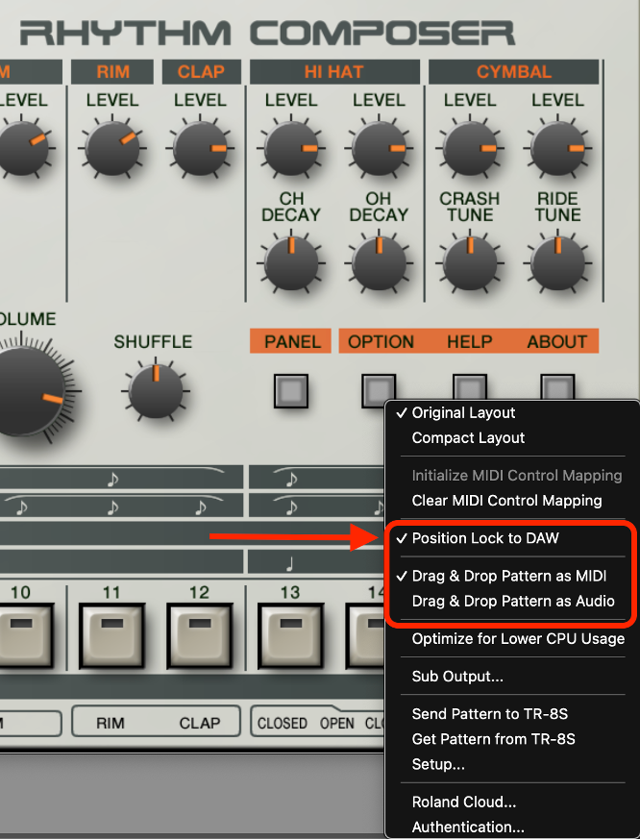Open the Setup dialog entry
The height and width of the screenshot is (840, 640).
438,764
